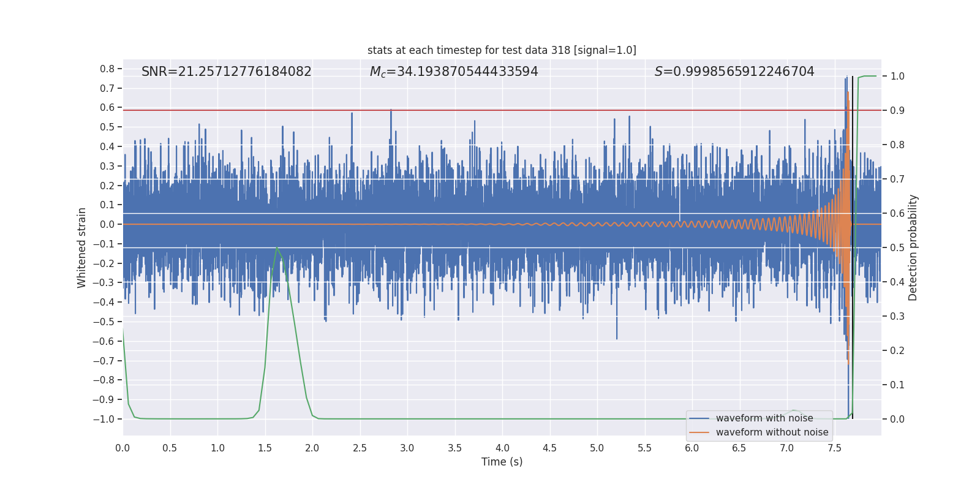Click the blue line swatch in legend

[699, 418]
